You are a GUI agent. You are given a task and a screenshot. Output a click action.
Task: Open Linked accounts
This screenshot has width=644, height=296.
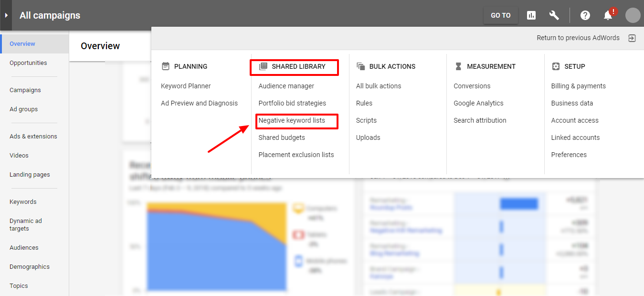(575, 137)
